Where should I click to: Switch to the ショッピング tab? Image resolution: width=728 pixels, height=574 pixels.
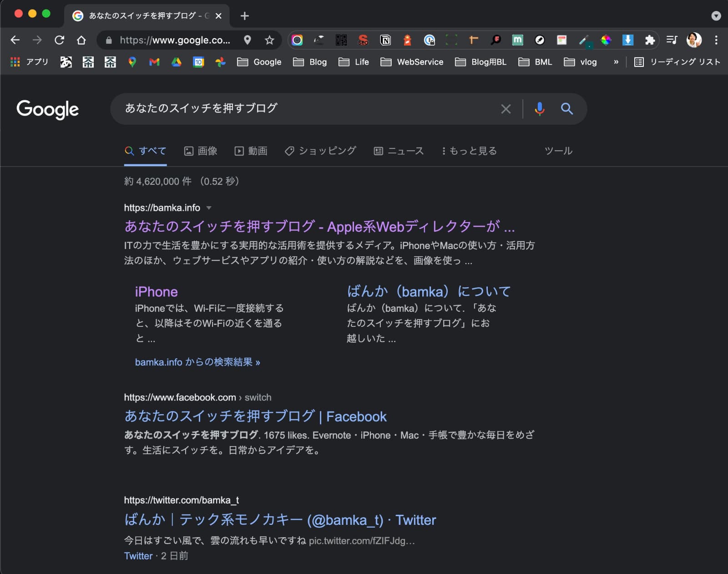[320, 151]
